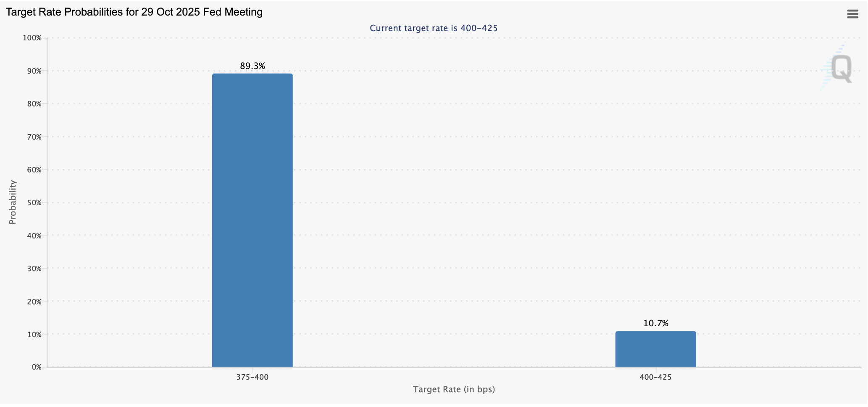Click the 'Probability' y-axis title

pos(13,202)
